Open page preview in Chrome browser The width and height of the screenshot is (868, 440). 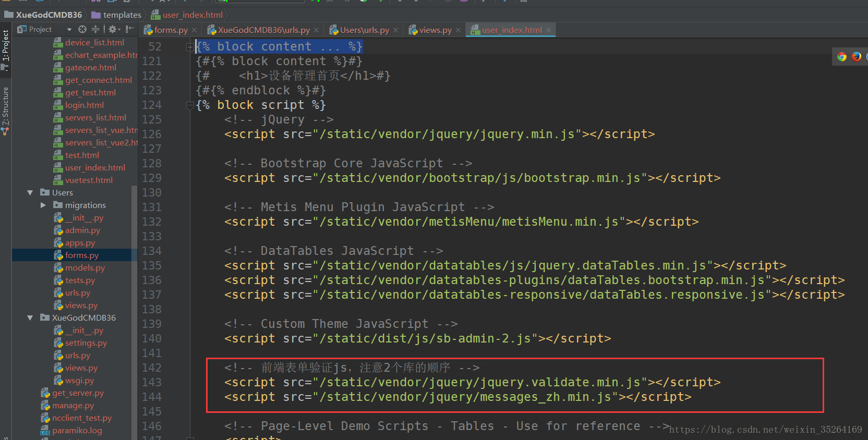[842, 57]
